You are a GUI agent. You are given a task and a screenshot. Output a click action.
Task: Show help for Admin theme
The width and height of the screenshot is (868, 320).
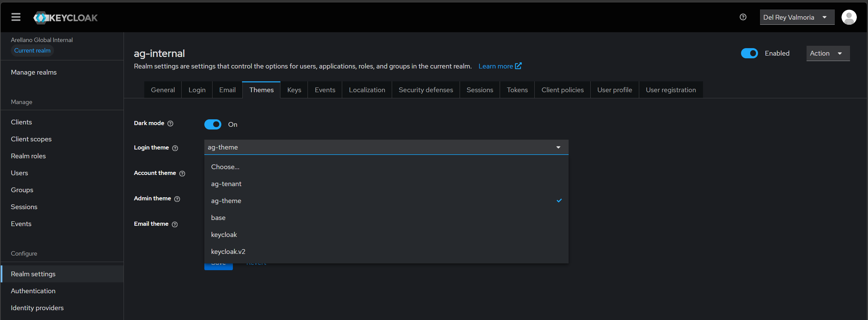pos(177,199)
